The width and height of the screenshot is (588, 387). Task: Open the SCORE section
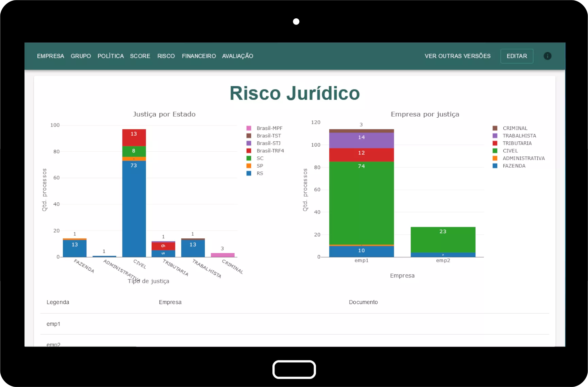(x=140, y=56)
